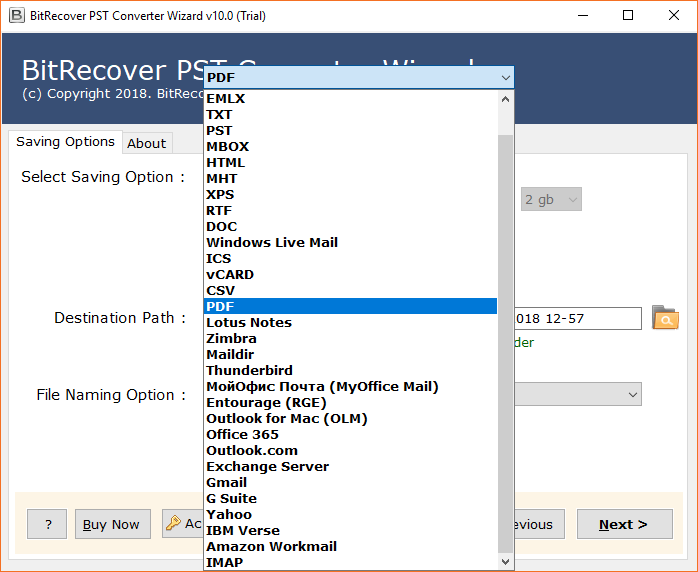The width and height of the screenshot is (698, 572).
Task: Click the Destination Path text field
Action: coord(577,318)
